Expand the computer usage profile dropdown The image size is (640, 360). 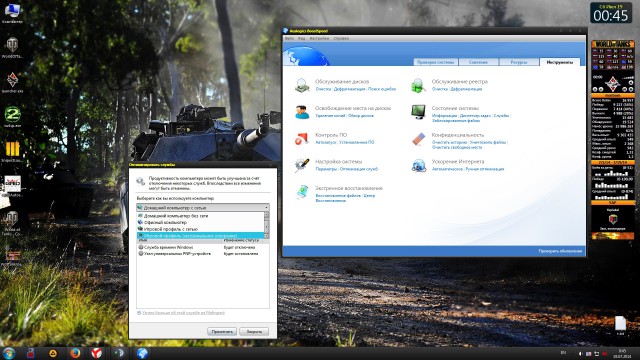pos(203,208)
